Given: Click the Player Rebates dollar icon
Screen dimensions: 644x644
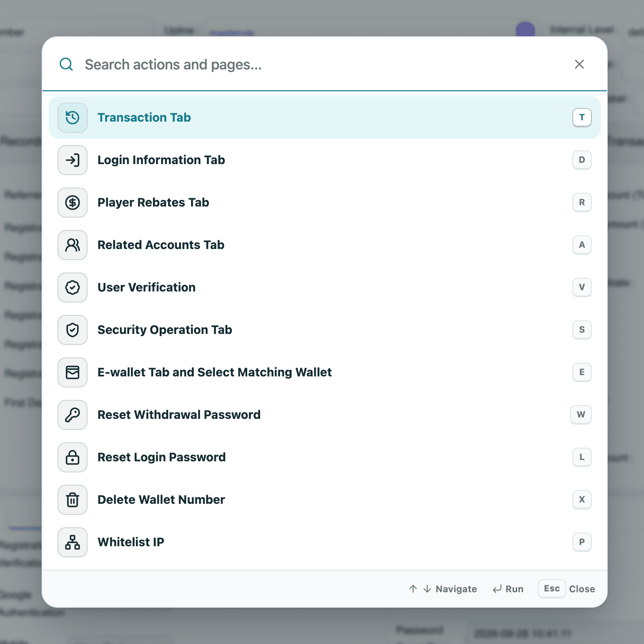Looking at the screenshot, I should tap(73, 203).
